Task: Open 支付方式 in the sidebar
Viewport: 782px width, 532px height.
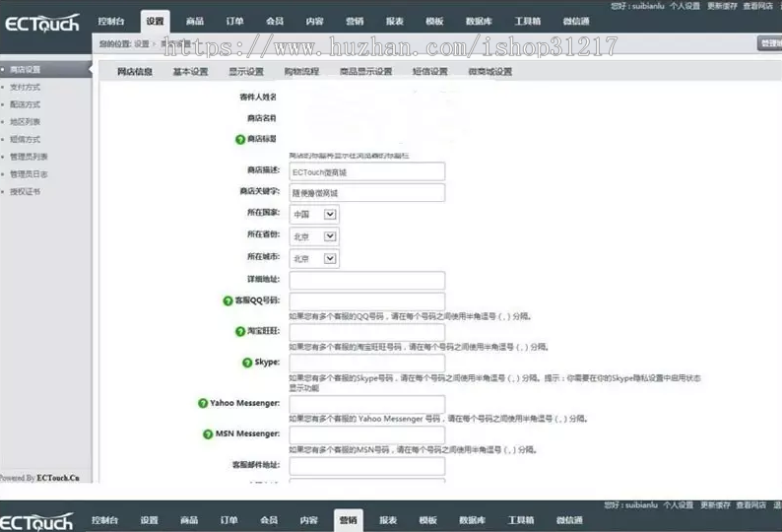Action: [25, 88]
